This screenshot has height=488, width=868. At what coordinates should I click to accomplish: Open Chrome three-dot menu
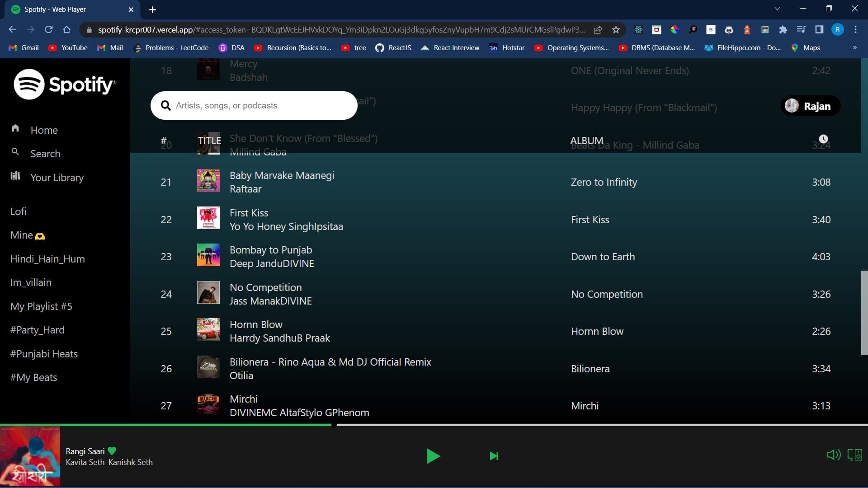click(855, 30)
